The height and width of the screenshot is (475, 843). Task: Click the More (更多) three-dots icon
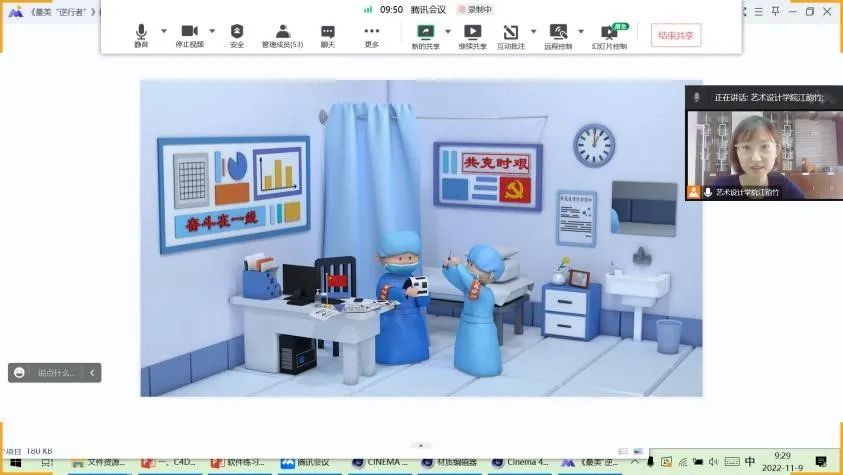pyautogui.click(x=372, y=34)
